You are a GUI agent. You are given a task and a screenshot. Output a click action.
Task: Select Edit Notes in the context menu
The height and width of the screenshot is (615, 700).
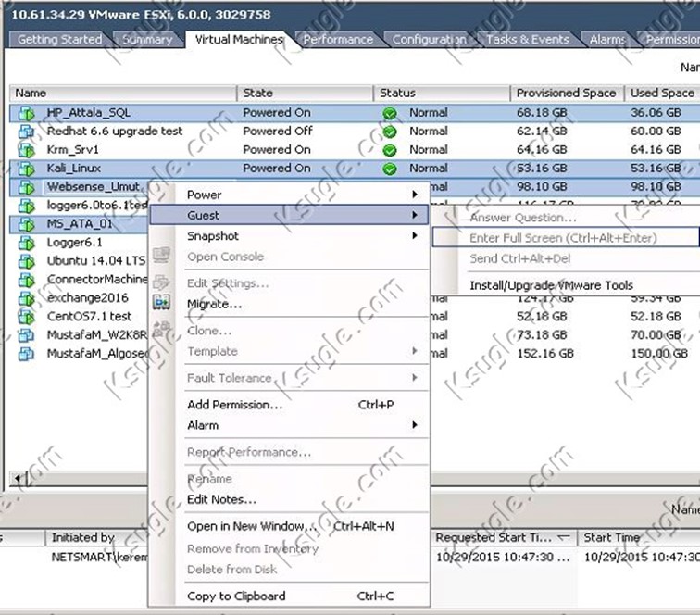221,499
